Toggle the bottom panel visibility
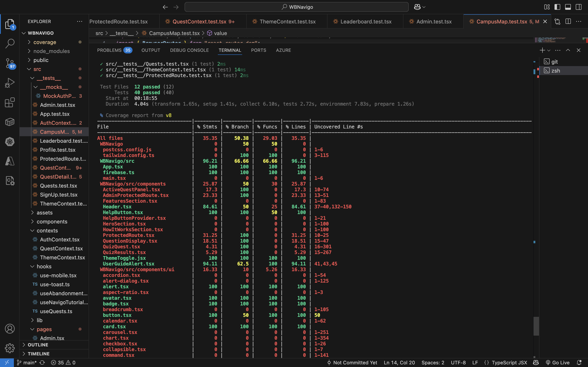588x367 pixels. pyautogui.click(x=568, y=7)
